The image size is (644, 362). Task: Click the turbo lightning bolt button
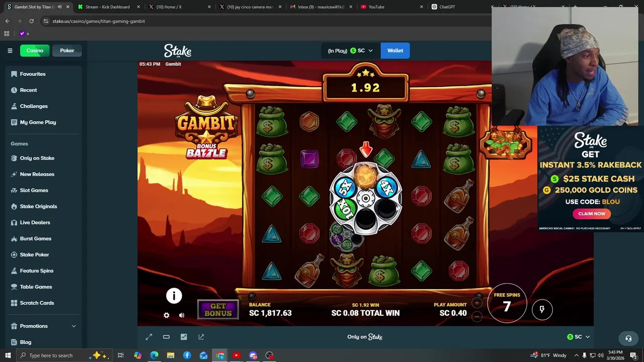(542, 309)
